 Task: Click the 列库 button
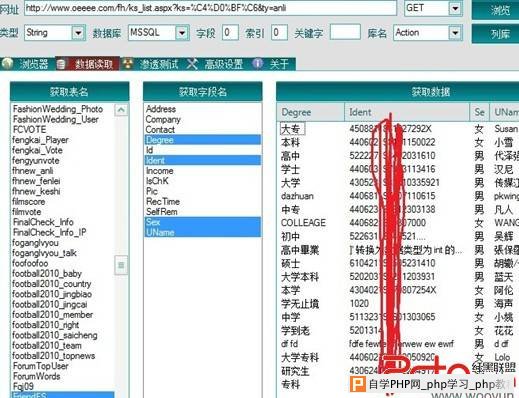click(x=500, y=33)
